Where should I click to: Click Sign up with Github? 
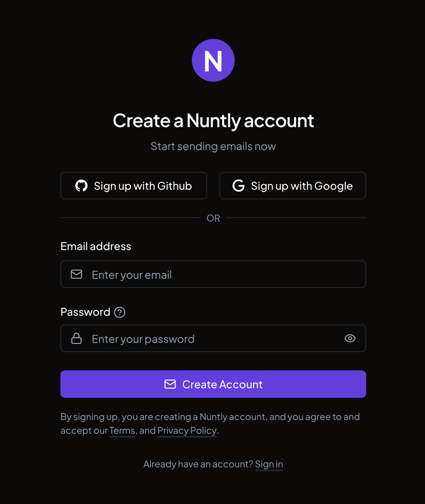pyautogui.click(x=134, y=186)
